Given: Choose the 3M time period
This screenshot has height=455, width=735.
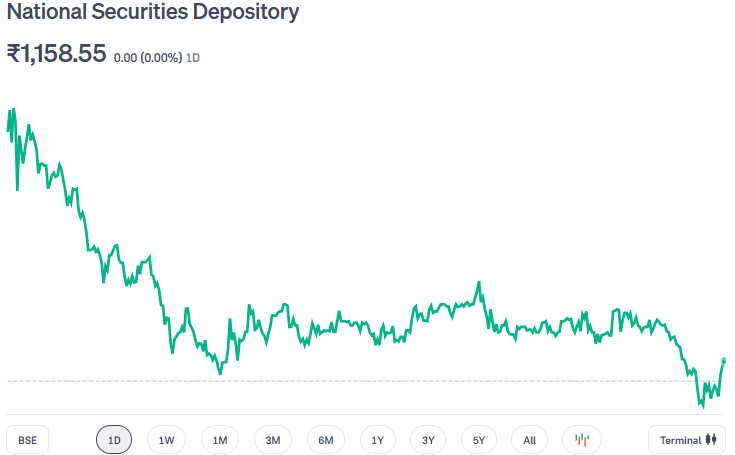Looking at the screenshot, I should tap(273, 440).
